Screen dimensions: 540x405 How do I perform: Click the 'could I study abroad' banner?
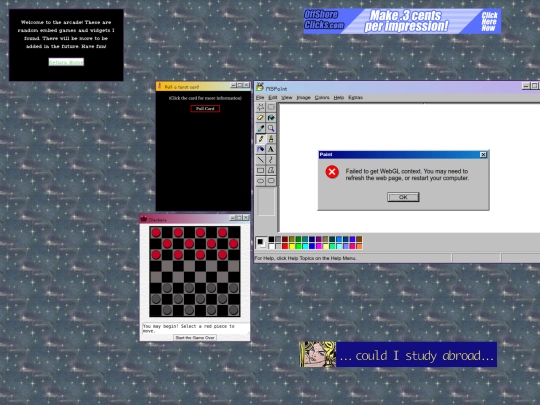[x=398, y=354]
